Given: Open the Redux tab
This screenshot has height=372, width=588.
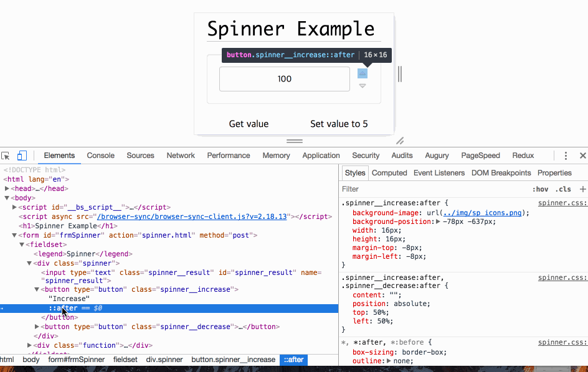Looking at the screenshot, I should 523,156.
